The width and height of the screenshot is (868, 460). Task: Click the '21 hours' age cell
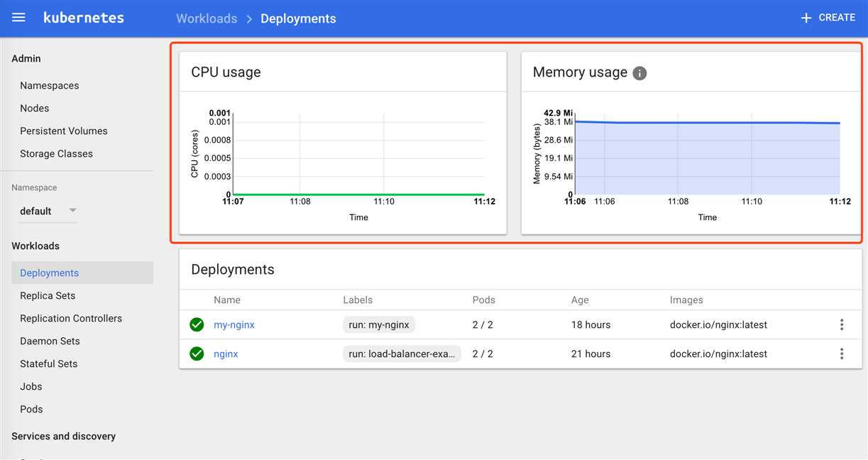[590, 354]
